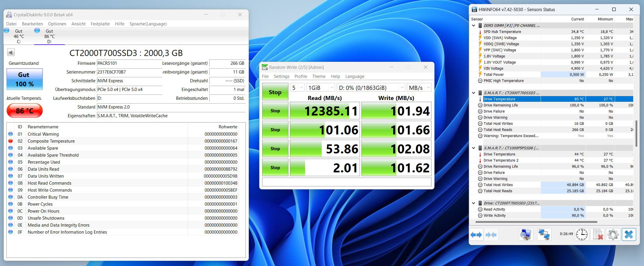Open the test size dropdown showing 1GiB

click(x=321, y=87)
